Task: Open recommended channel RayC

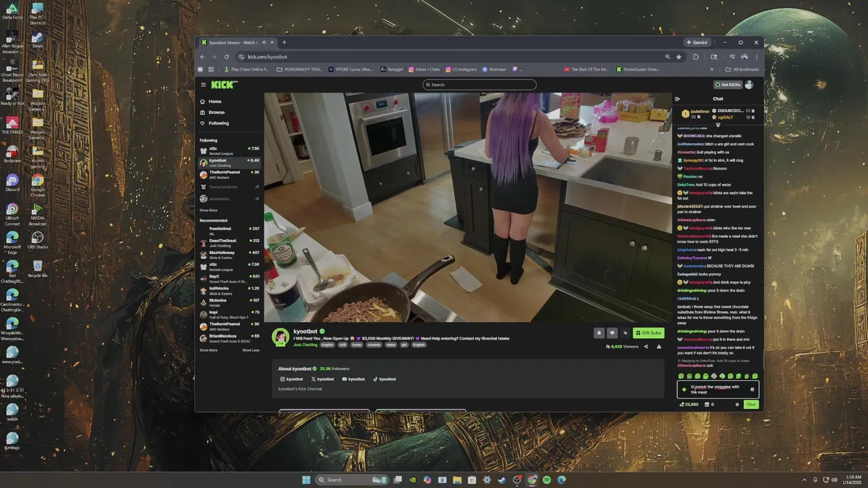Action: tap(229, 278)
